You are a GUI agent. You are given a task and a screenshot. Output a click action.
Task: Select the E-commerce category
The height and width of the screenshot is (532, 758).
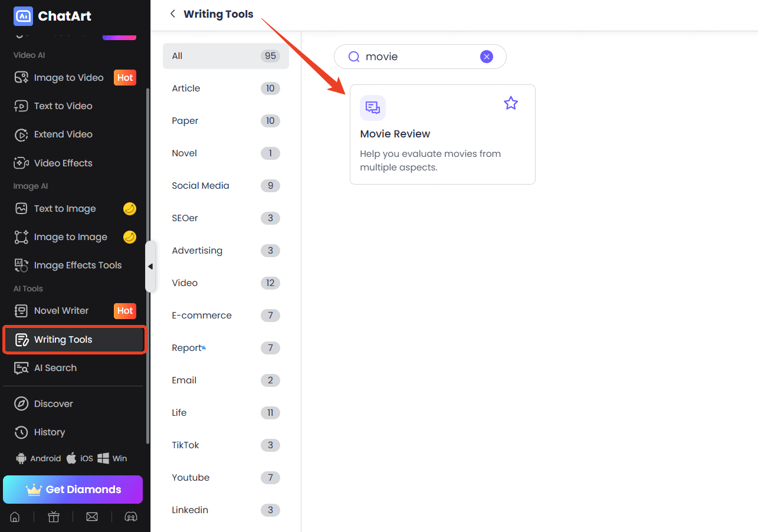[x=202, y=316]
